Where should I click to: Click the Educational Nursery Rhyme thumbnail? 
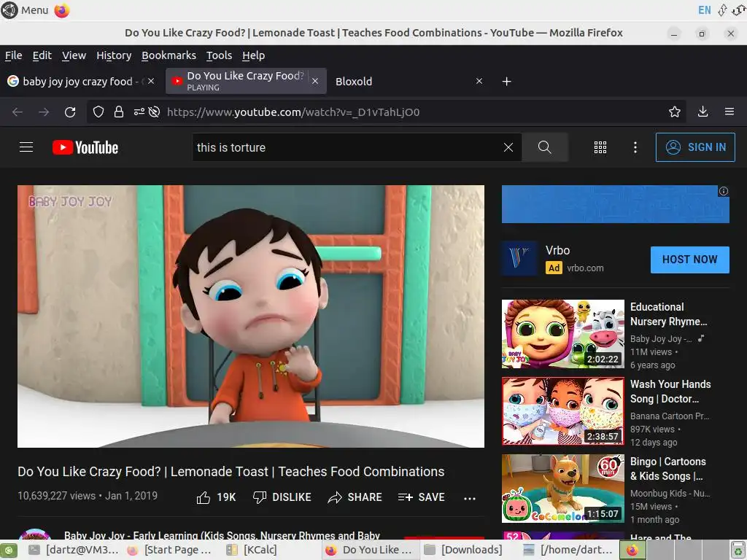(562, 334)
